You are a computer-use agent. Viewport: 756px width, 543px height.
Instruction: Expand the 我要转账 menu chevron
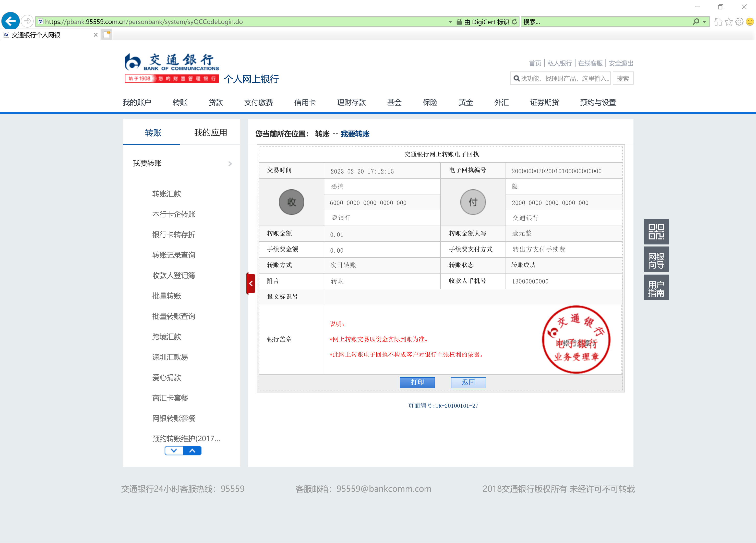230,164
